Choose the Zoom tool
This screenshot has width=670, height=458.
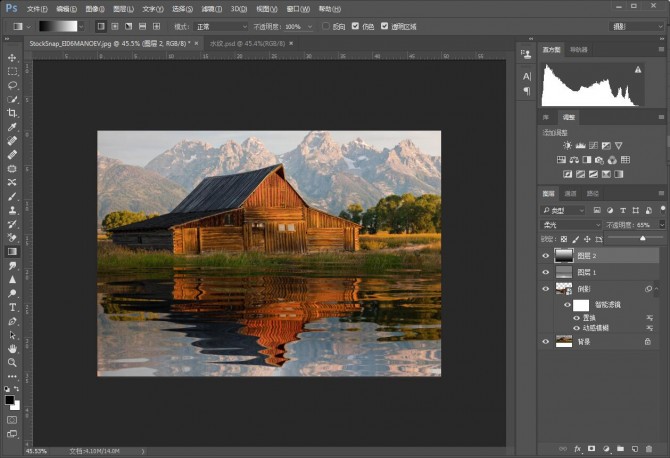[x=12, y=362]
